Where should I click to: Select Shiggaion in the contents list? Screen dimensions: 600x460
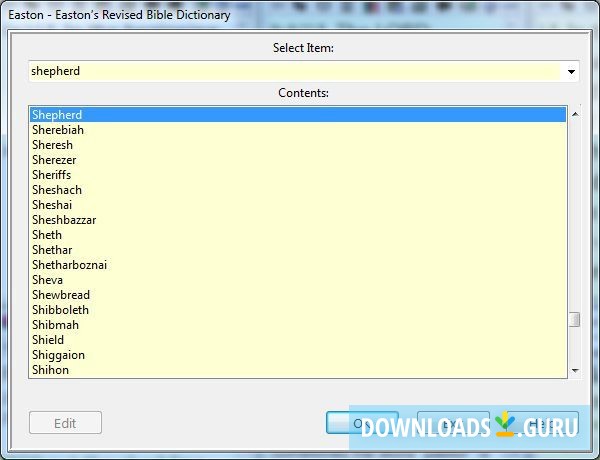coord(298,355)
